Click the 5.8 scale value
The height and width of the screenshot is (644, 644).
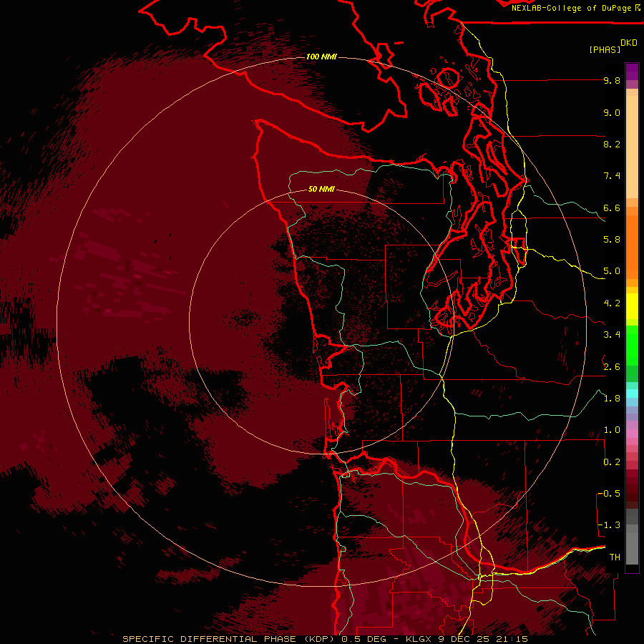point(612,240)
